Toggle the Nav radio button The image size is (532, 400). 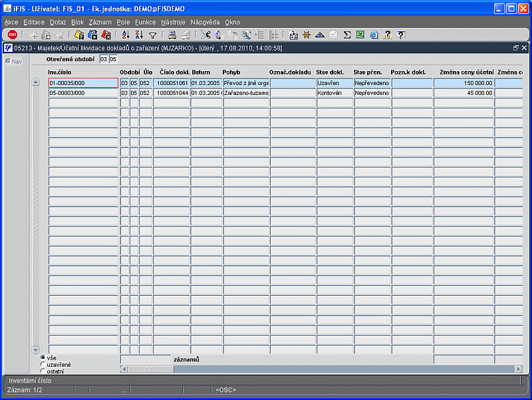pos(8,61)
